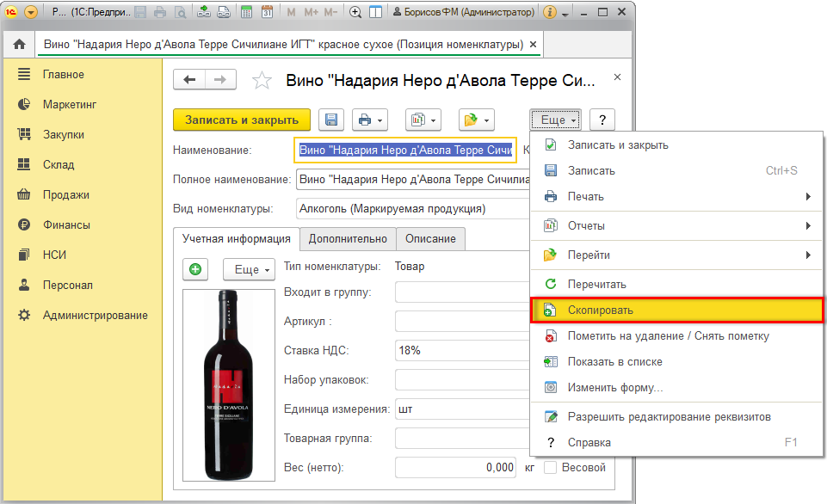
Task: Click the Набор упаковок field
Action: click(462, 379)
